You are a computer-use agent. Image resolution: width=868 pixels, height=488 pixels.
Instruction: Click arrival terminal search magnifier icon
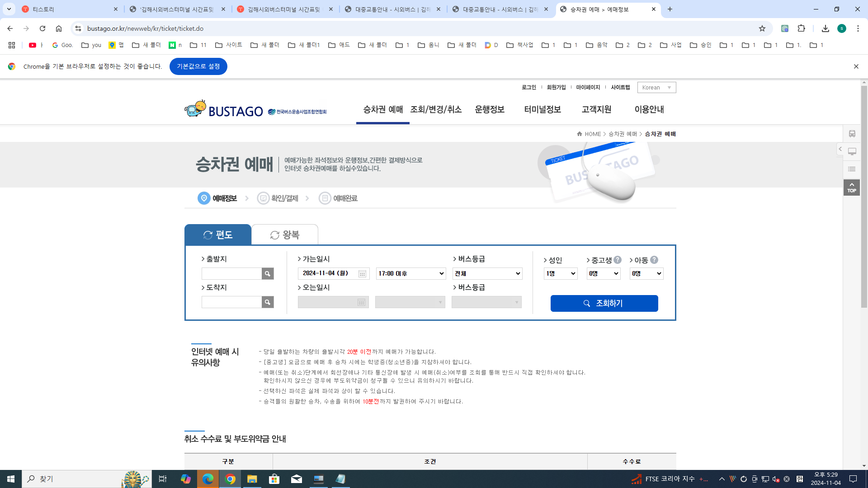click(268, 302)
